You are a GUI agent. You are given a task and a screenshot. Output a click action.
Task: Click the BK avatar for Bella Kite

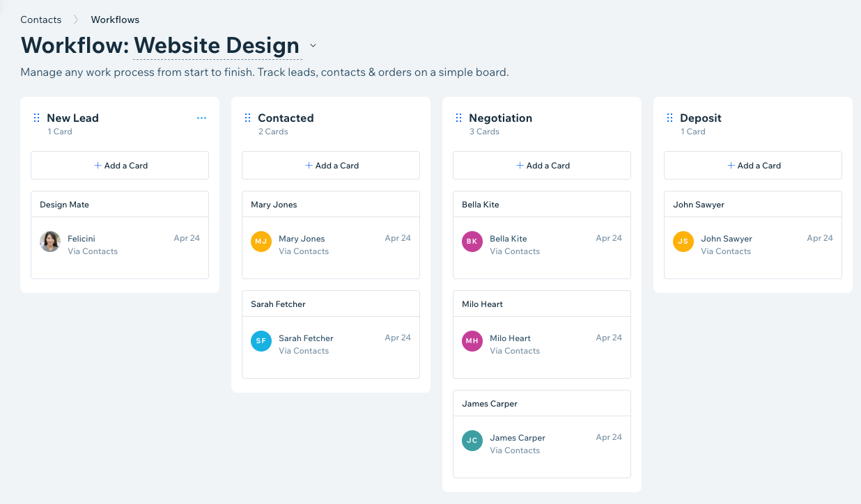point(472,242)
